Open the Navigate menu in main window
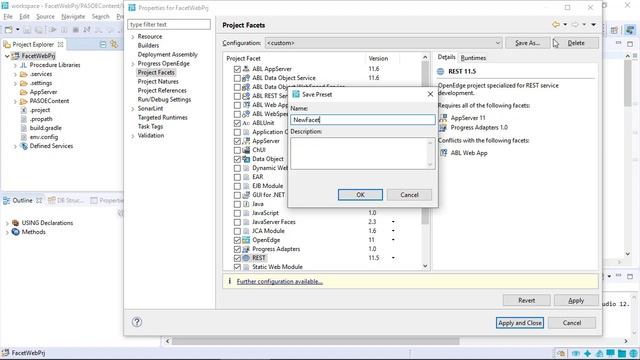The image size is (640, 360). click(73, 17)
